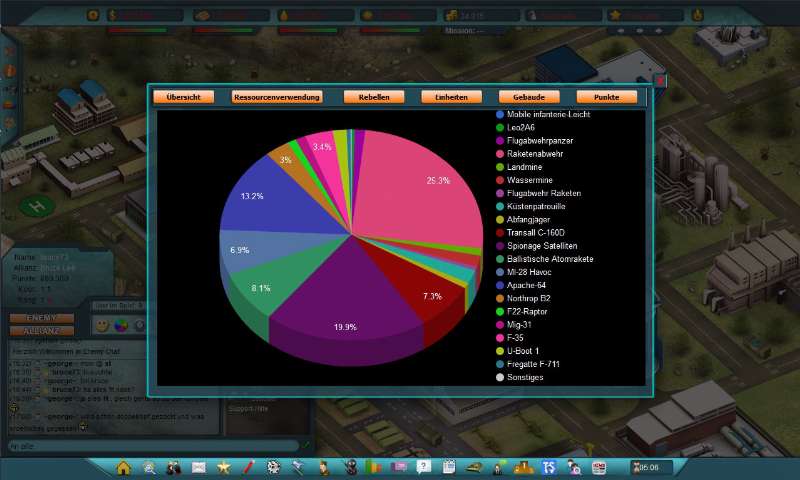Click the 19.9% purple pie slice
This screenshot has width=800, height=480.
click(347, 301)
